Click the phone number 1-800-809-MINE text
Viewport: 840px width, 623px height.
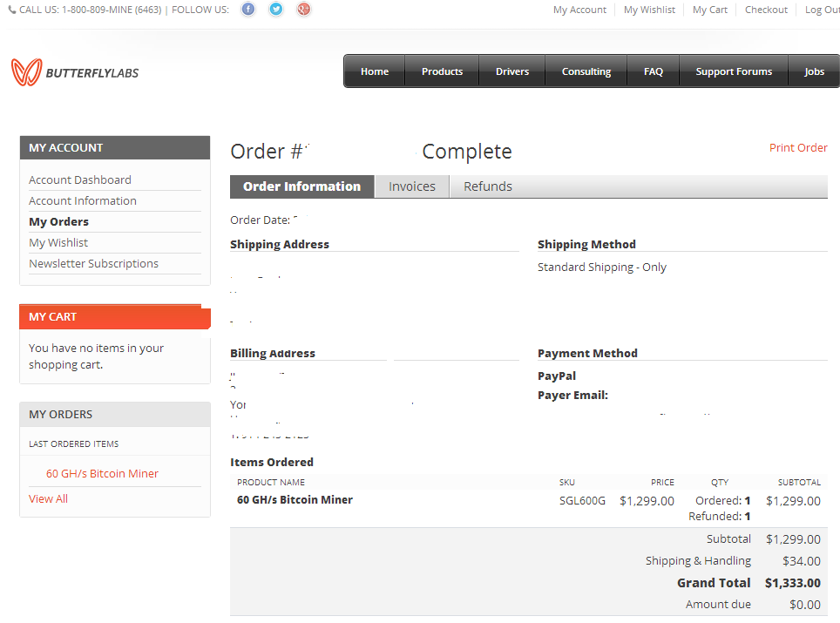[112, 10]
